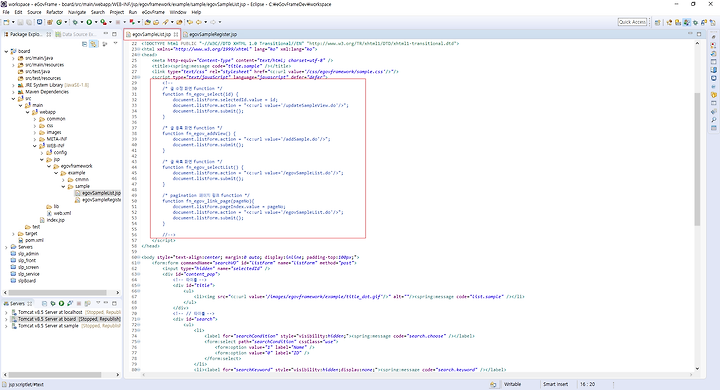Image resolution: width=720 pixels, height=390 pixels.
Task: Click the green Run button in toolbar
Action: (89, 22)
